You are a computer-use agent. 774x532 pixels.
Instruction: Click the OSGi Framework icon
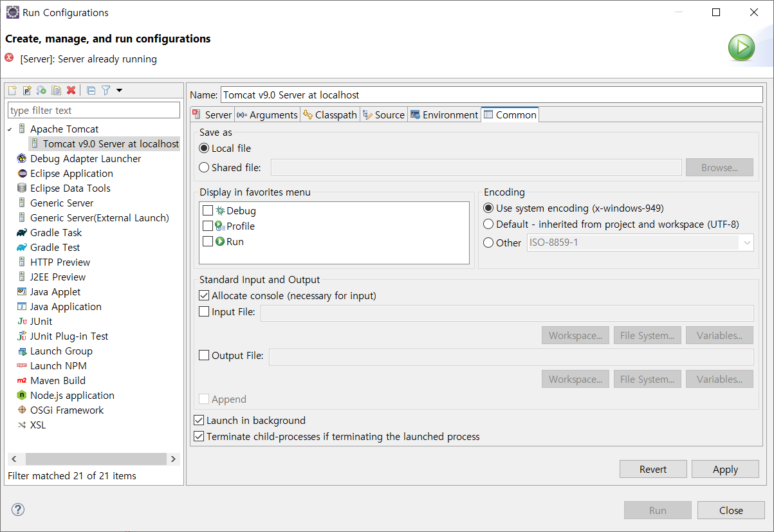(22, 410)
